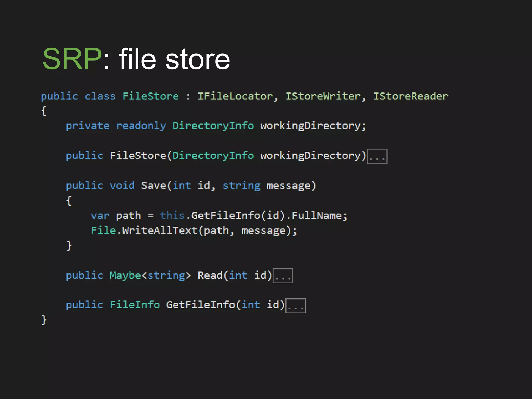The image size is (532, 399).
Task: Click the 'IFileLocator' interface name
Action: 235,96
